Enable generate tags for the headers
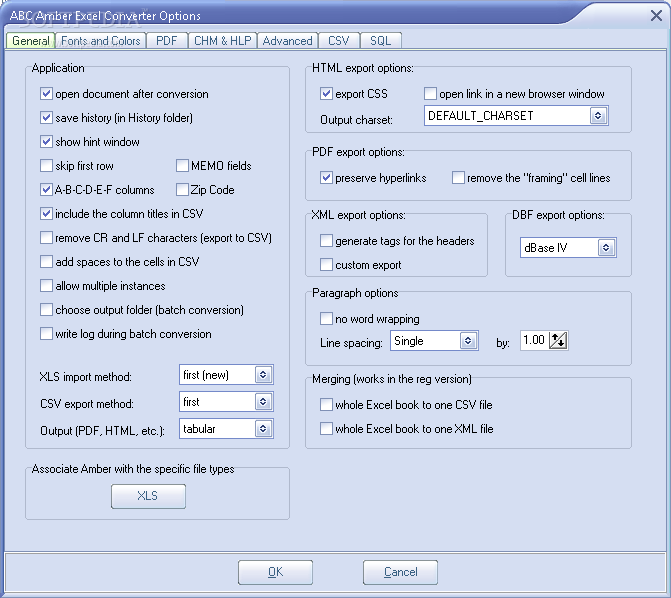Viewport: 671px width, 598px height. (x=327, y=241)
